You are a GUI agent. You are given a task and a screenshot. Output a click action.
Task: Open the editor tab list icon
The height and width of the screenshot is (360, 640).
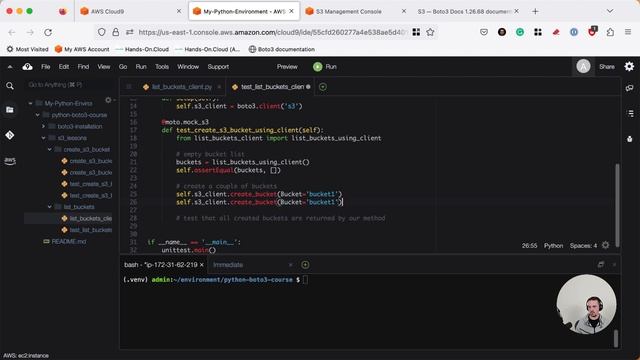129,87
